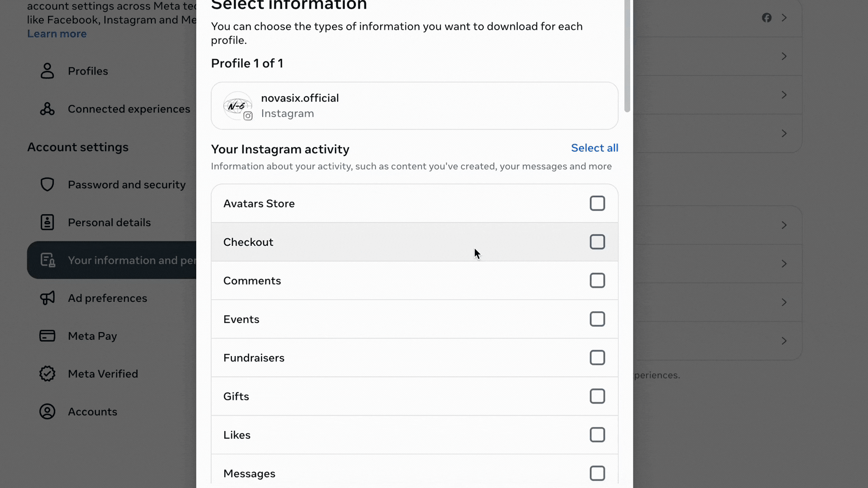Click the Ad preferences megaphone icon

tap(47, 298)
